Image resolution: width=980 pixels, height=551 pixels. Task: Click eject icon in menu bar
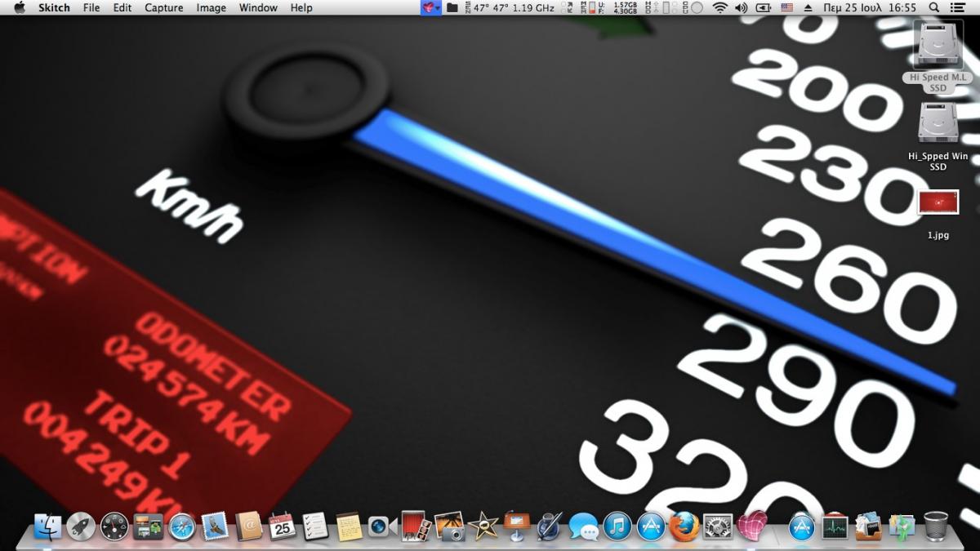tap(808, 7)
